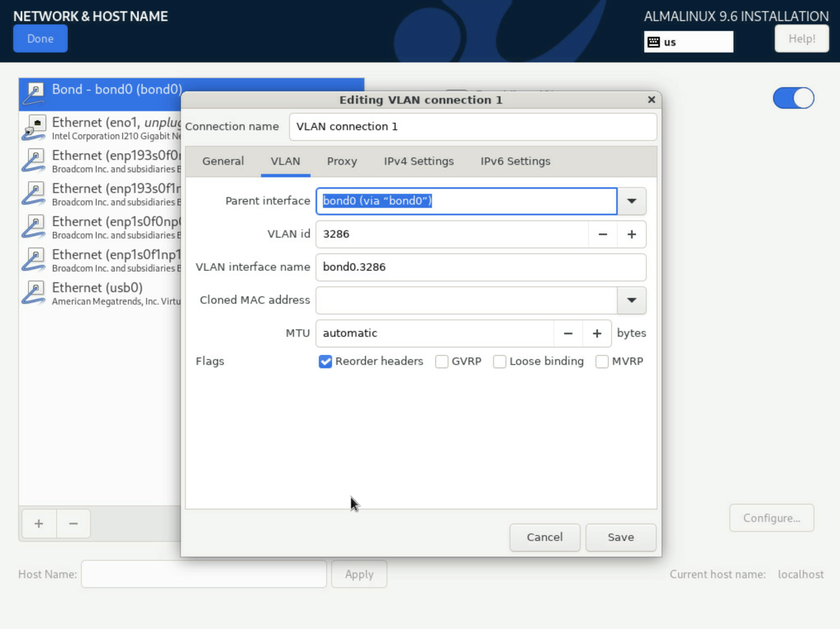Decrease the MTU value

pyautogui.click(x=568, y=334)
